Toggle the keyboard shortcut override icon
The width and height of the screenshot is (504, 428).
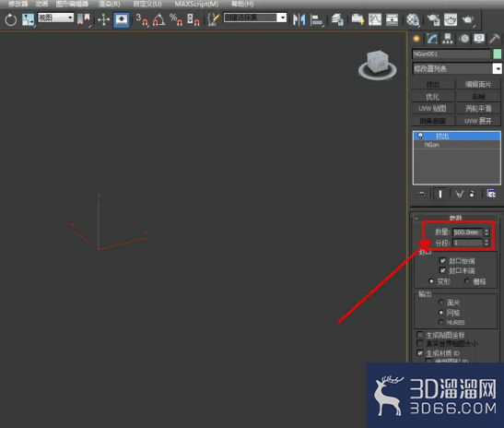coord(122,19)
